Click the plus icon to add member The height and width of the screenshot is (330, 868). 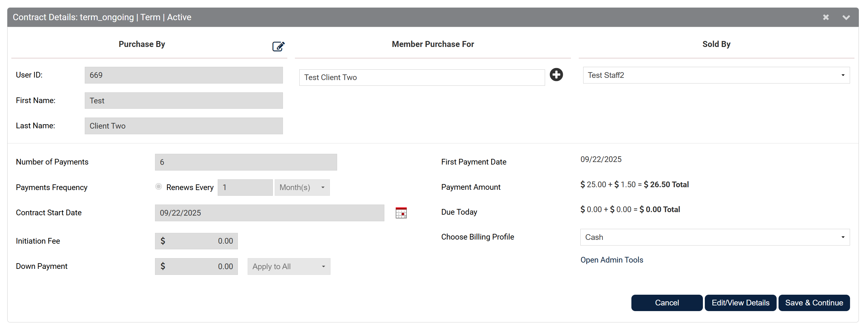point(556,74)
